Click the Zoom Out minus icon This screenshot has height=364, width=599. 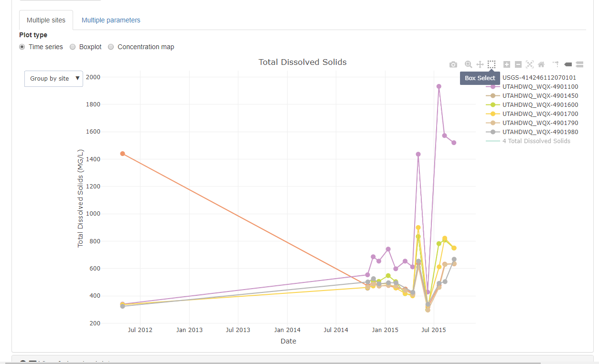(x=518, y=64)
